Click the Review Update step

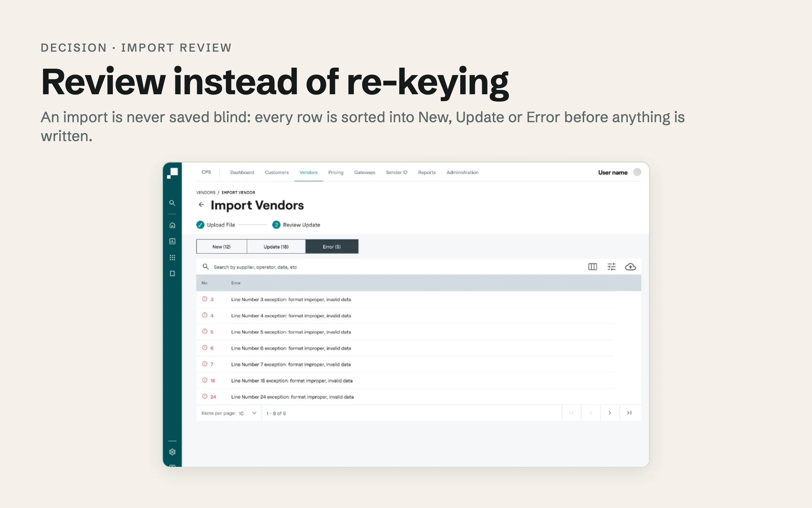click(x=296, y=225)
